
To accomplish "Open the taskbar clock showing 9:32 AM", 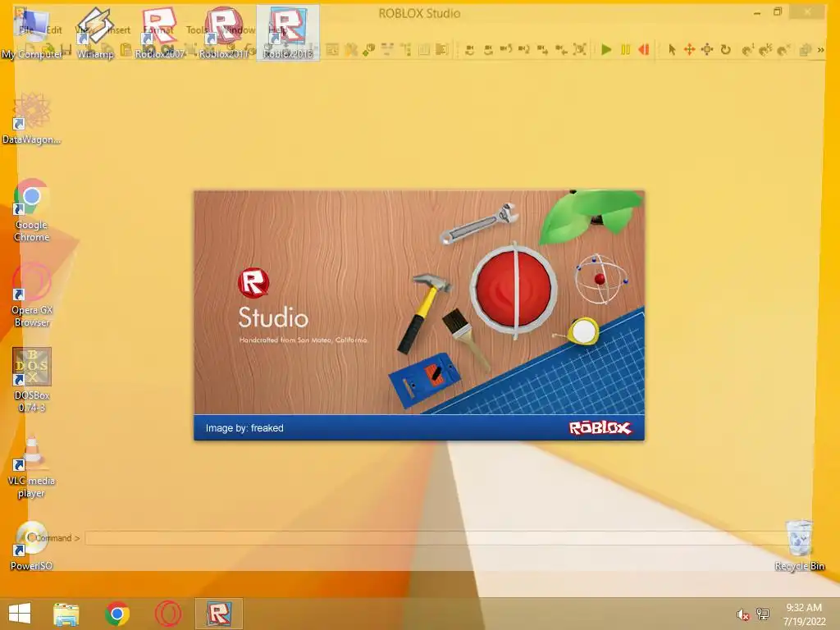I will (x=804, y=614).
